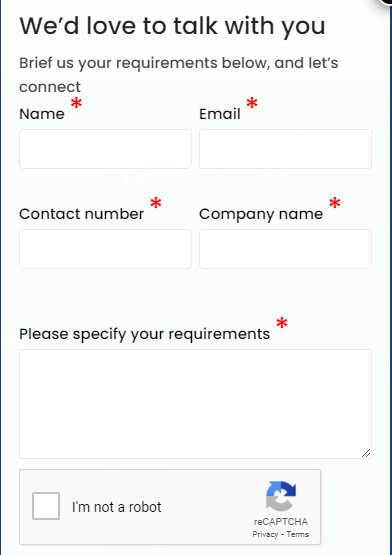Click the reCAPTCHA logo icon
The image size is (392, 555).
(x=281, y=496)
